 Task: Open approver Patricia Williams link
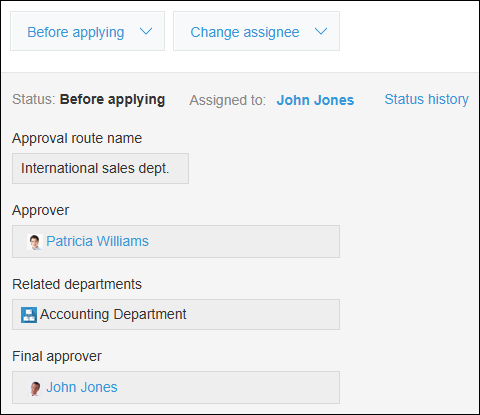coord(97,241)
